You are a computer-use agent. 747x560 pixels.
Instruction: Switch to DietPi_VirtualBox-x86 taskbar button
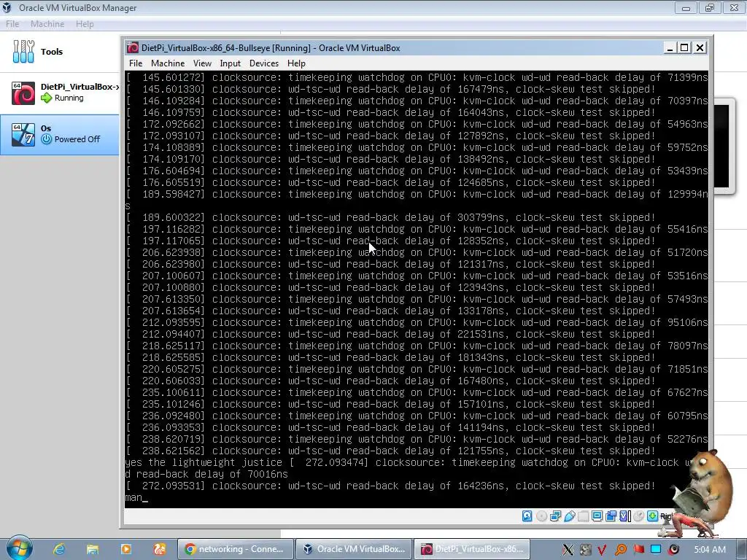tap(472, 549)
